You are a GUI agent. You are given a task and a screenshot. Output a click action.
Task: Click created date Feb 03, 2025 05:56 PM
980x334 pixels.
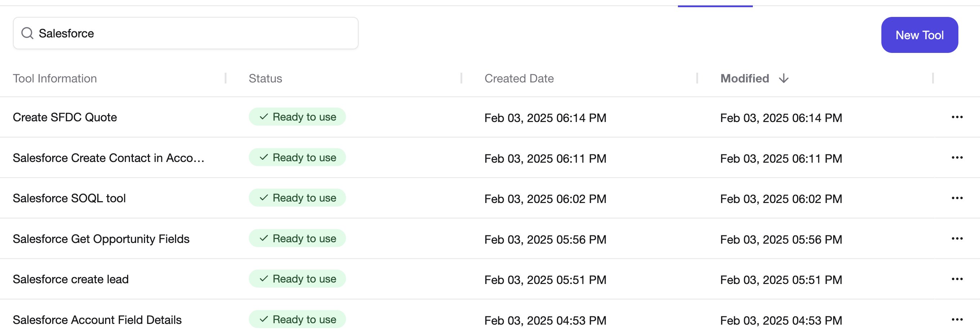(x=545, y=240)
